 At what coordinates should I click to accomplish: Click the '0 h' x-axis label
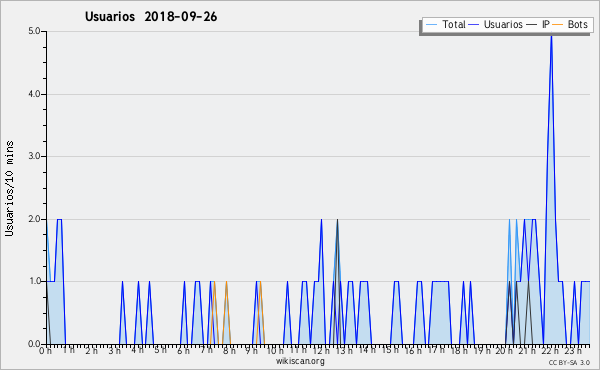pyautogui.click(x=46, y=351)
